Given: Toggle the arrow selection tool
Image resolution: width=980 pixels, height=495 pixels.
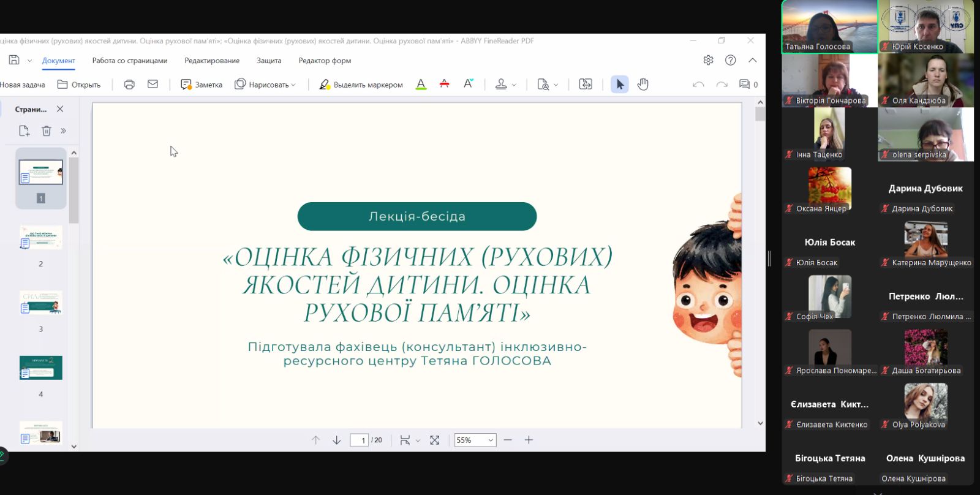Looking at the screenshot, I should [619, 85].
